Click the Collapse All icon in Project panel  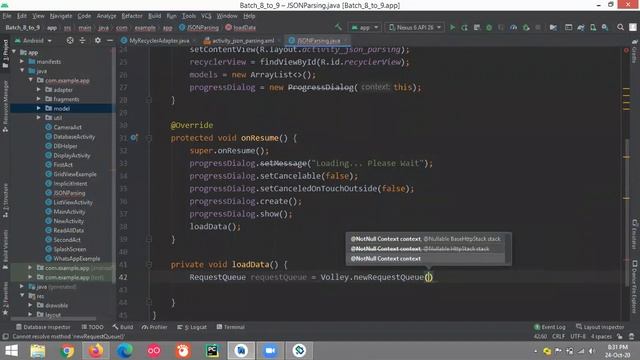click(x=82, y=40)
